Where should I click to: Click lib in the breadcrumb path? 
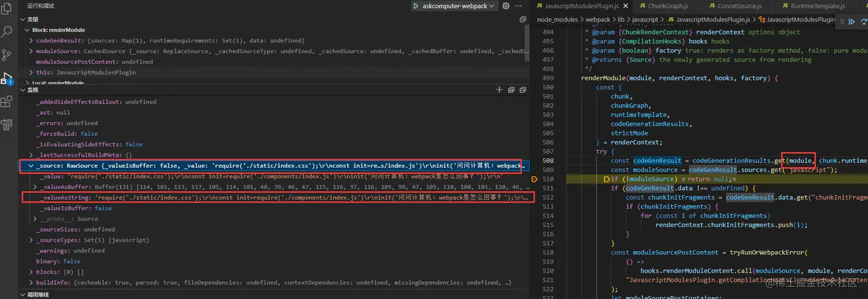pos(621,20)
